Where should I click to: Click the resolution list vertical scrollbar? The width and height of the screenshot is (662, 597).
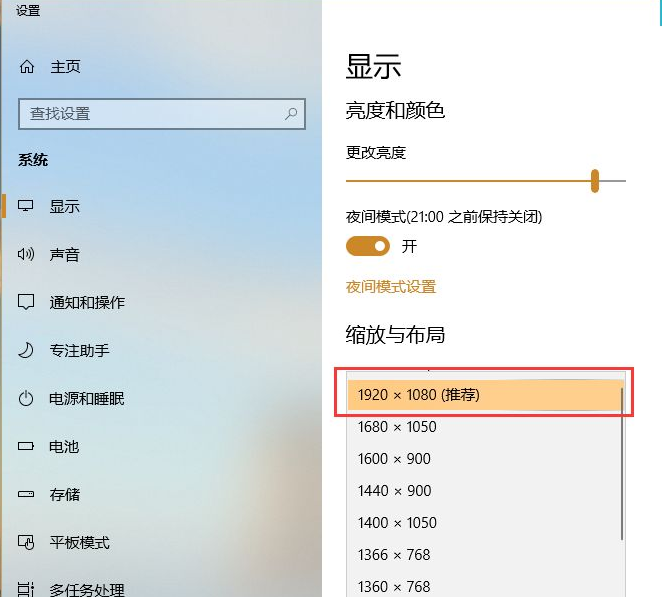(623, 460)
